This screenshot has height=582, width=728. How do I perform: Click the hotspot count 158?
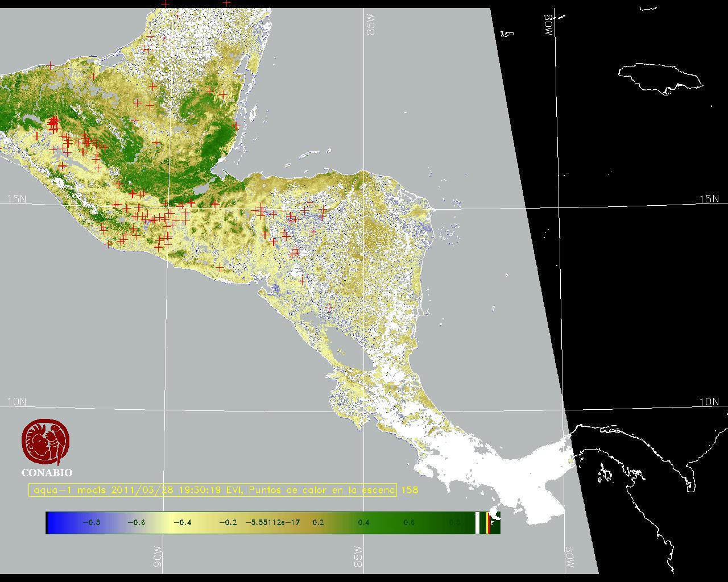click(409, 490)
